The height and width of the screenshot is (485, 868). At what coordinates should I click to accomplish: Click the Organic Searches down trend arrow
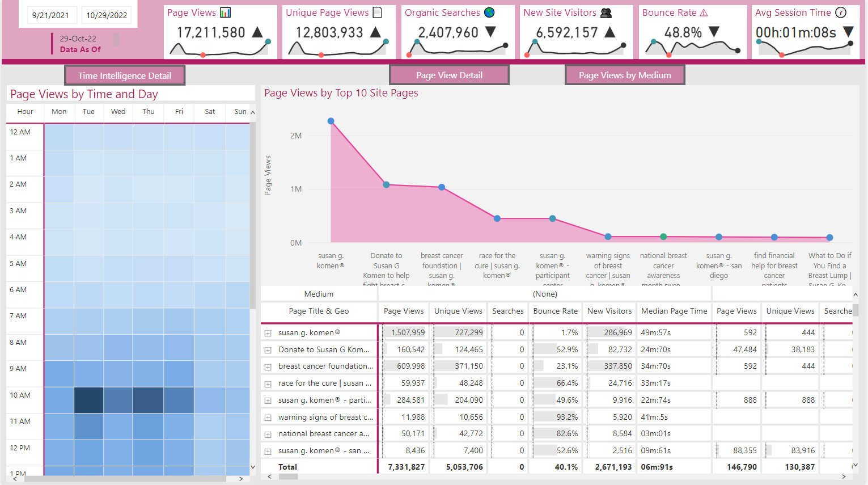tap(490, 32)
